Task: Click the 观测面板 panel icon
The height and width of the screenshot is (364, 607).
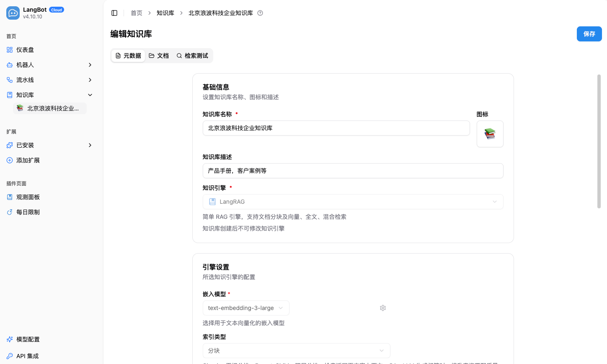Action: [x=10, y=197]
